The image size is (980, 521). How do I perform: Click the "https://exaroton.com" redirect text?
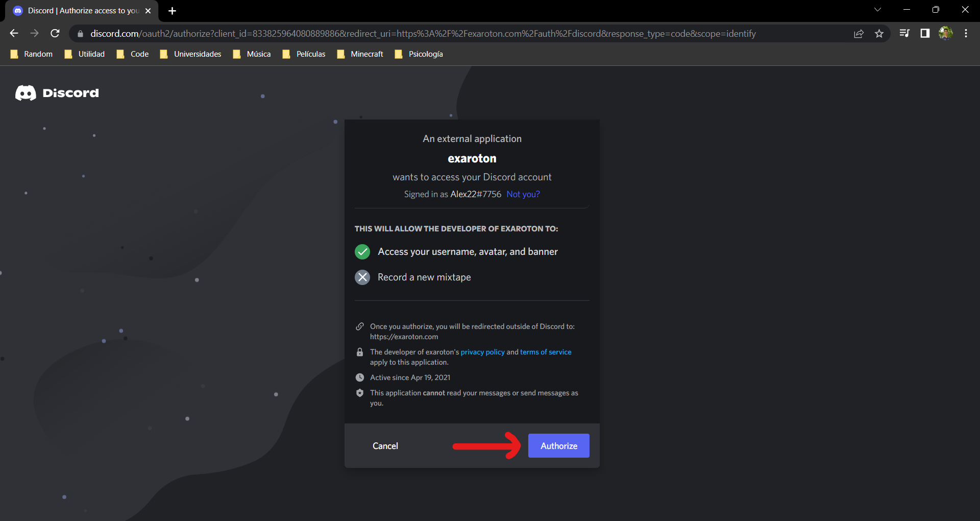coord(404,337)
